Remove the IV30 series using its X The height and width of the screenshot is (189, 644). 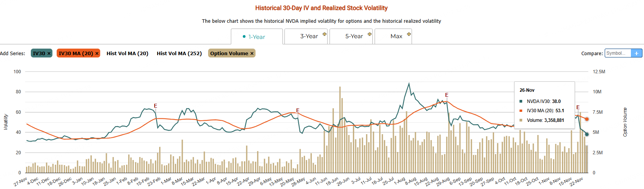tap(49, 54)
